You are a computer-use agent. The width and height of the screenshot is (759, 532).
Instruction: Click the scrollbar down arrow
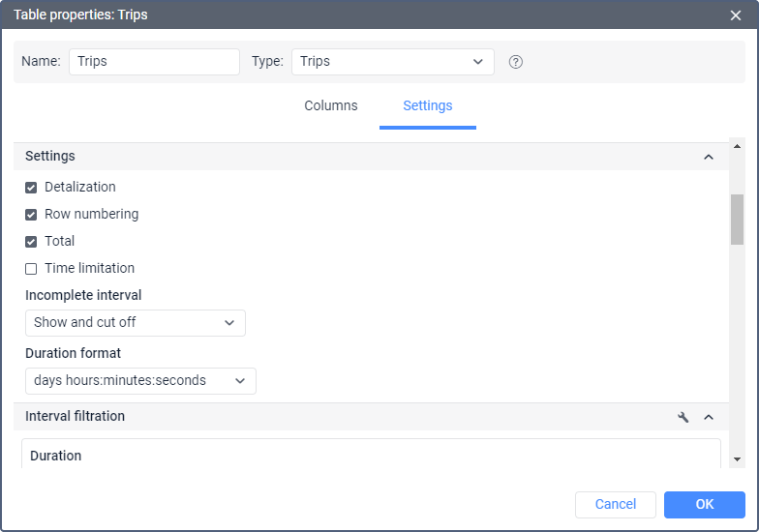[x=737, y=458]
